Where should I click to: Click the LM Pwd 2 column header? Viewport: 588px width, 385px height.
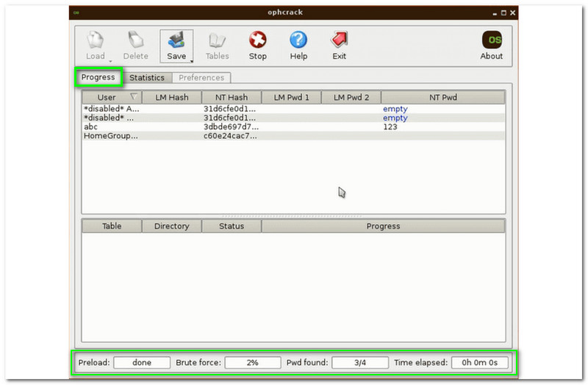click(351, 97)
